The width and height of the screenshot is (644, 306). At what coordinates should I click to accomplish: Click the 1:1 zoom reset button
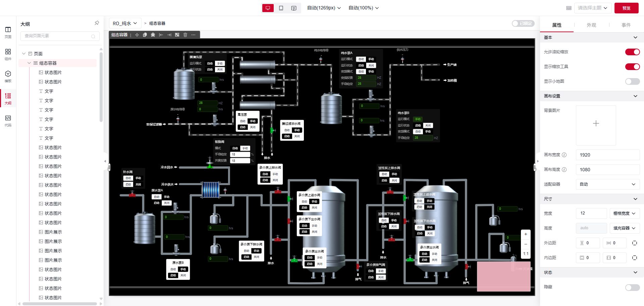tap(526, 254)
